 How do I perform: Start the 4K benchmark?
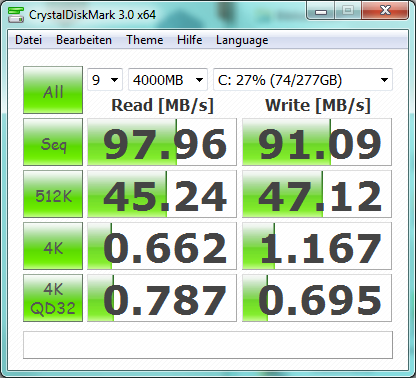(x=53, y=246)
